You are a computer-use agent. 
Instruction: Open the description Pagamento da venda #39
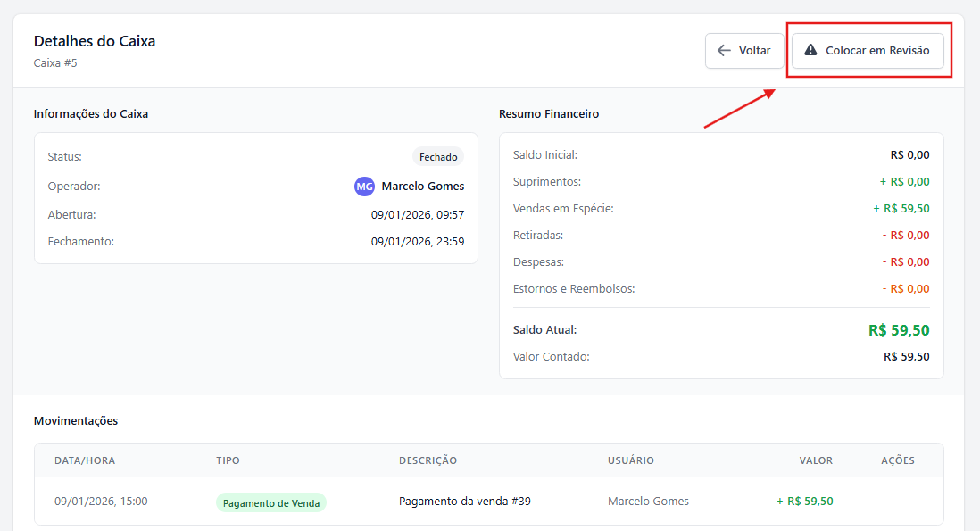click(x=464, y=502)
